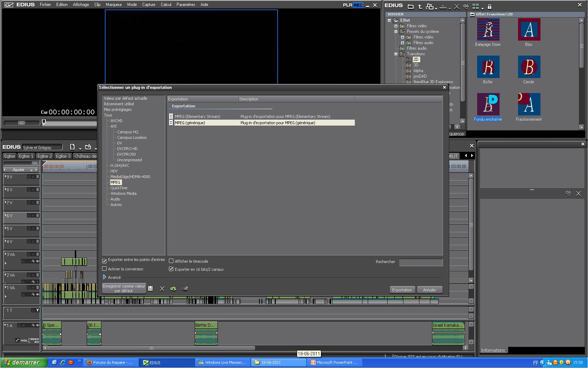Click the Information palette delete X icon
Screen dimensions: 588x368
click(x=579, y=193)
